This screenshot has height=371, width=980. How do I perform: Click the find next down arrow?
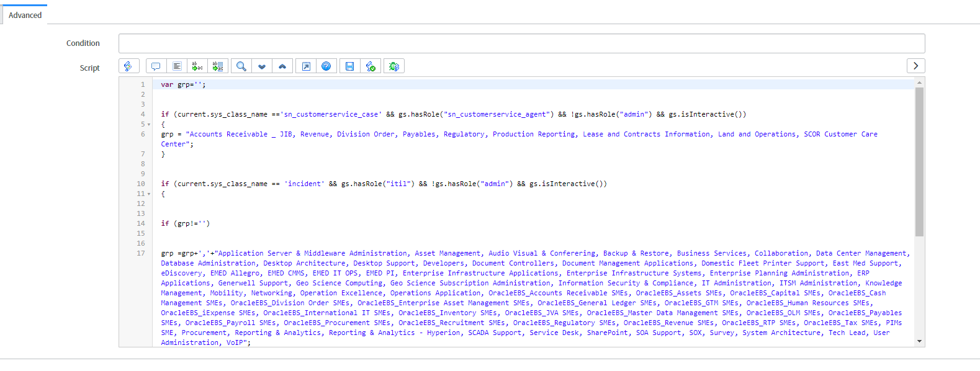click(x=262, y=66)
